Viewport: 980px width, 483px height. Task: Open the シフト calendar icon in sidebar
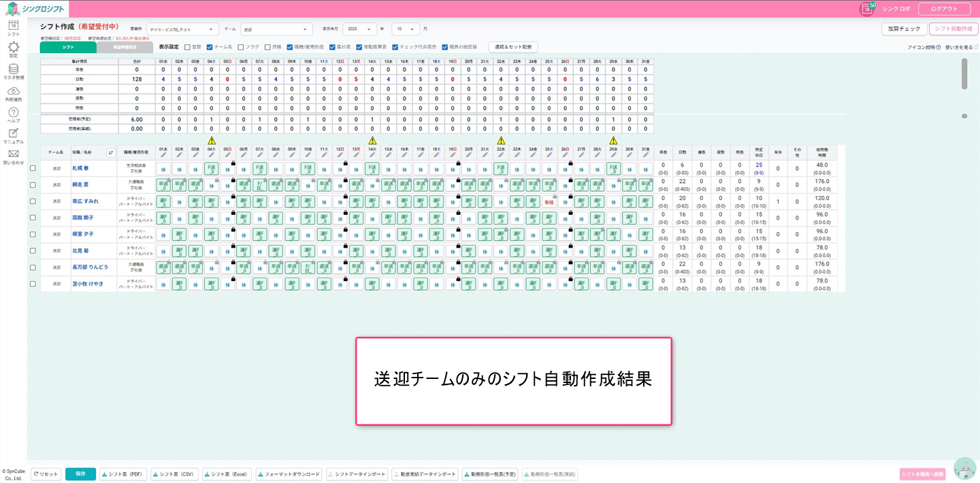[x=13, y=26]
